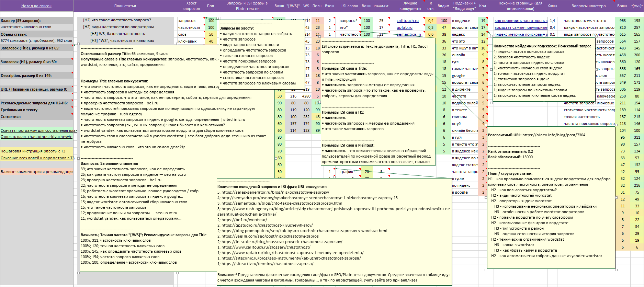Viewport: 644px width, 287px height.
Task: Select 'Description, размер 0 из 149:' cell
Action: [x=36, y=76]
